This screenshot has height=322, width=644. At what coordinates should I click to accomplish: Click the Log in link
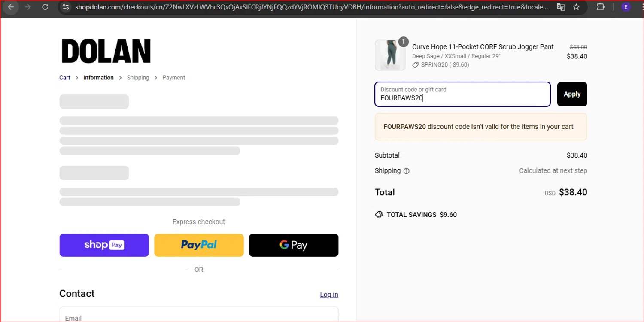point(329,295)
